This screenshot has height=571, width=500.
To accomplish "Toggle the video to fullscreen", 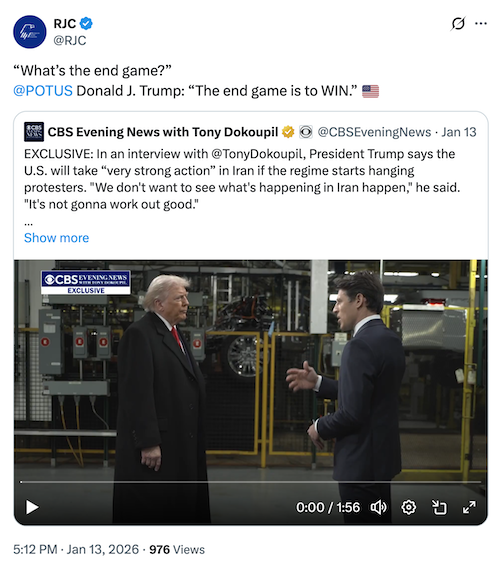I will 469,507.
